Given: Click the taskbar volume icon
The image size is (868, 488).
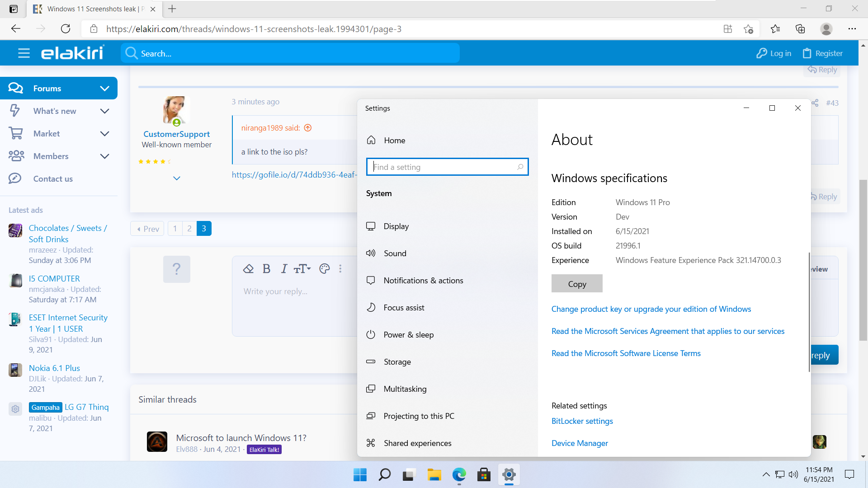Looking at the screenshot, I should [x=793, y=474].
